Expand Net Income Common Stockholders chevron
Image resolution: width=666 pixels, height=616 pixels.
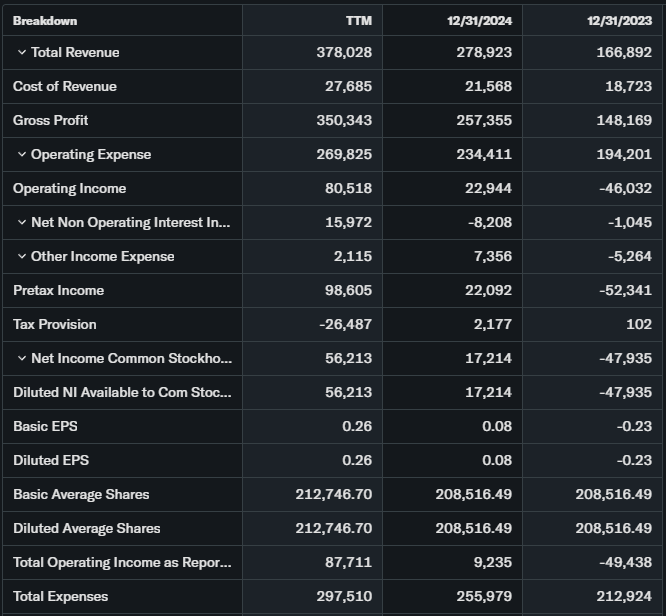tap(22, 358)
